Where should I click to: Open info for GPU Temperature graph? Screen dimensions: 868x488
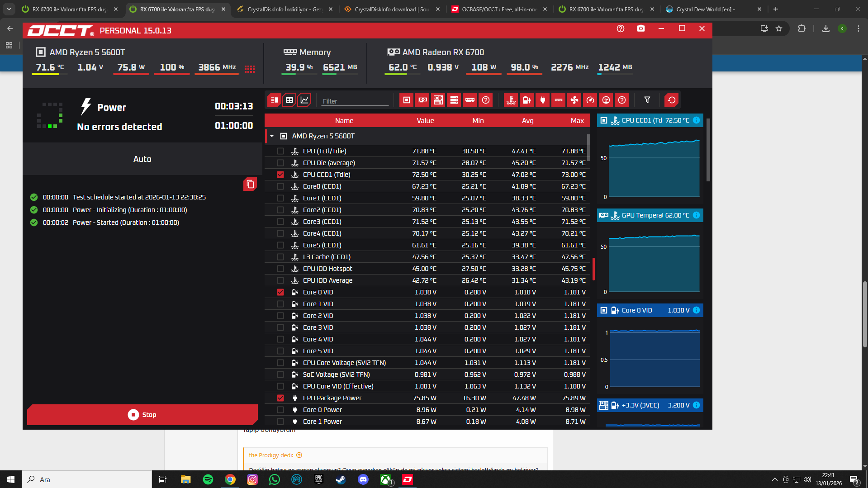tap(697, 215)
